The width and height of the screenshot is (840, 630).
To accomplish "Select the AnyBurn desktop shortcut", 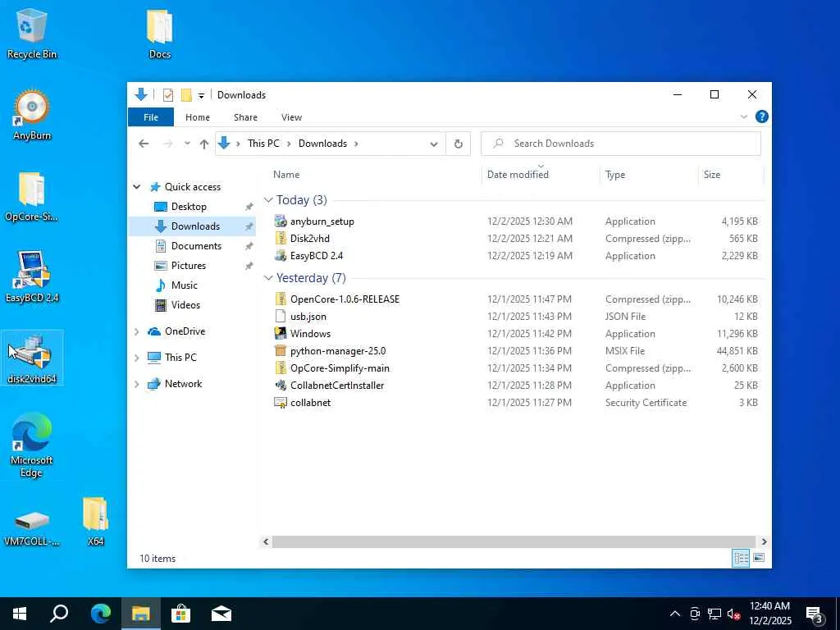I will click(x=32, y=115).
